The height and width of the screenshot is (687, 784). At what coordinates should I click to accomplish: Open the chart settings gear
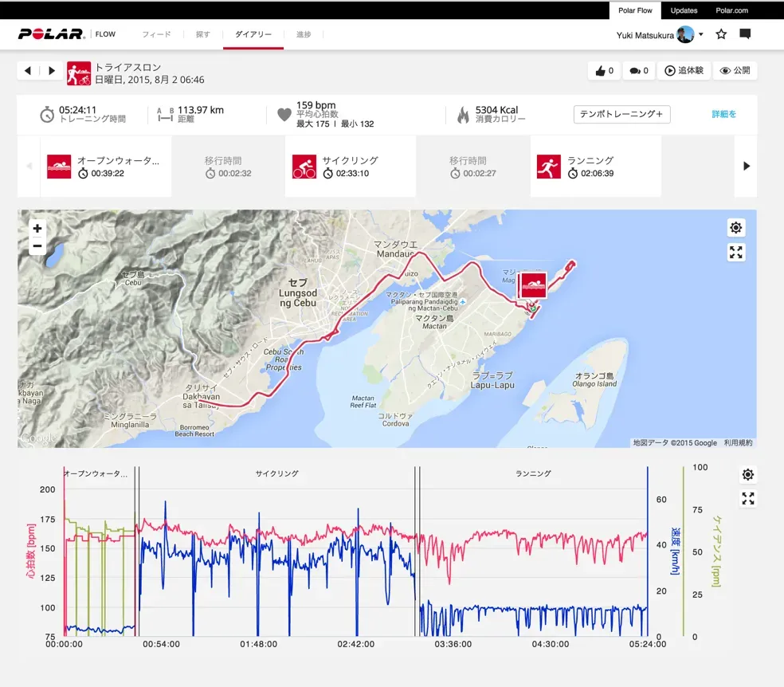coord(747,474)
